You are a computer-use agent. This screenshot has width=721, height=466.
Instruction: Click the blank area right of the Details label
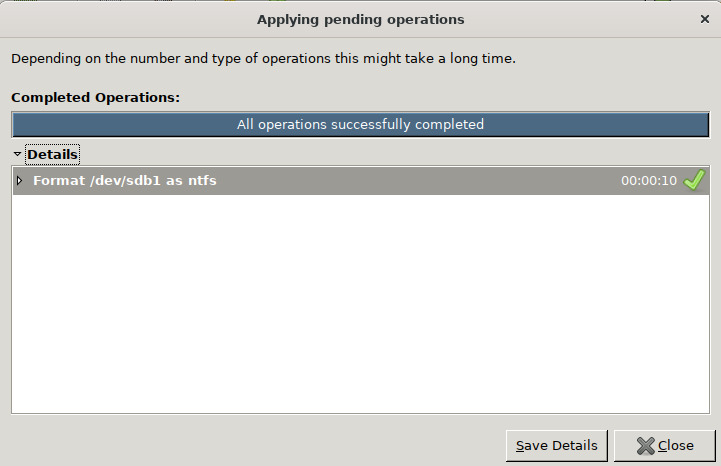(400, 155)
